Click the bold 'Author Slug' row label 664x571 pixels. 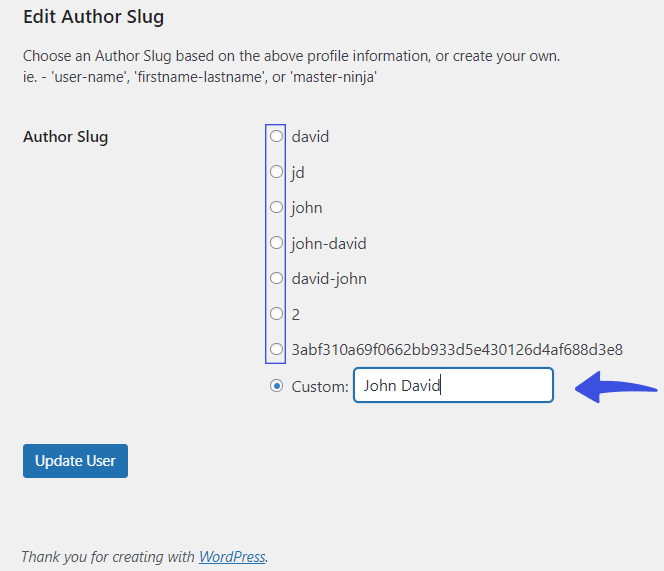pyautogui.click(x=66, y=137)
